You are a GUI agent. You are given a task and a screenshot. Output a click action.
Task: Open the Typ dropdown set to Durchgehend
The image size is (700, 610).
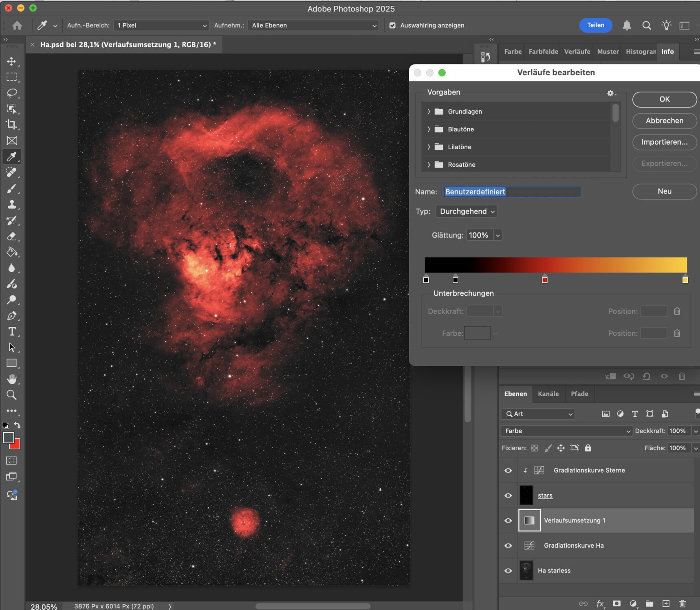[467, 211]
